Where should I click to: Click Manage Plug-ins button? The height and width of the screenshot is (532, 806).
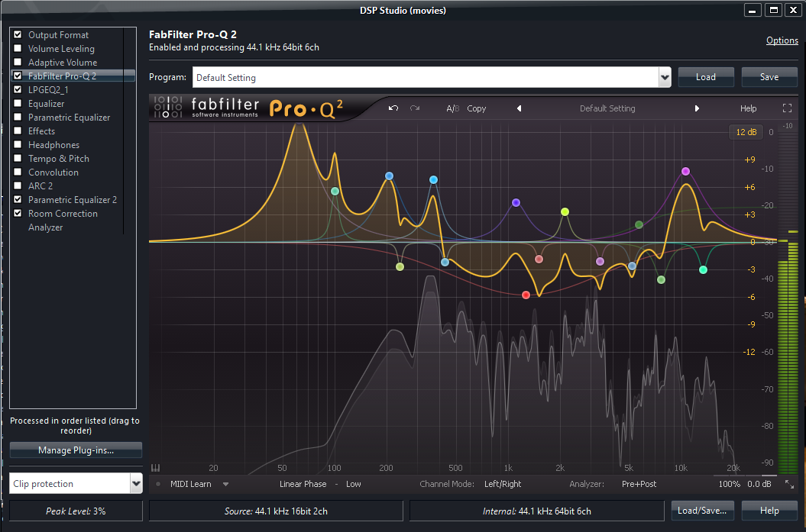(x=76, y=450)
